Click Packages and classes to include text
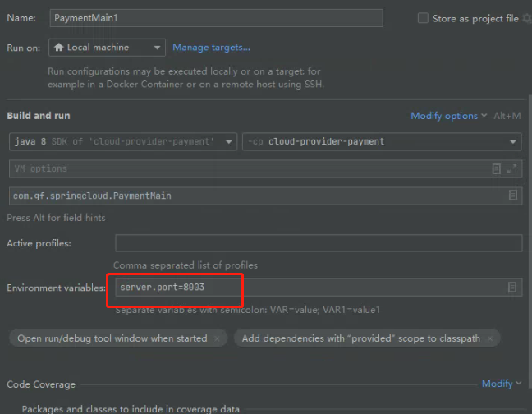Viewport: 532px width, 414px height. pos(131,409)
